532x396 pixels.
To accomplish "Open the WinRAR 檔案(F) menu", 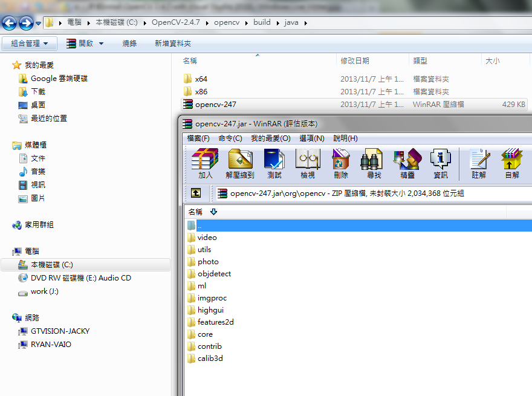I will [198, 138].
